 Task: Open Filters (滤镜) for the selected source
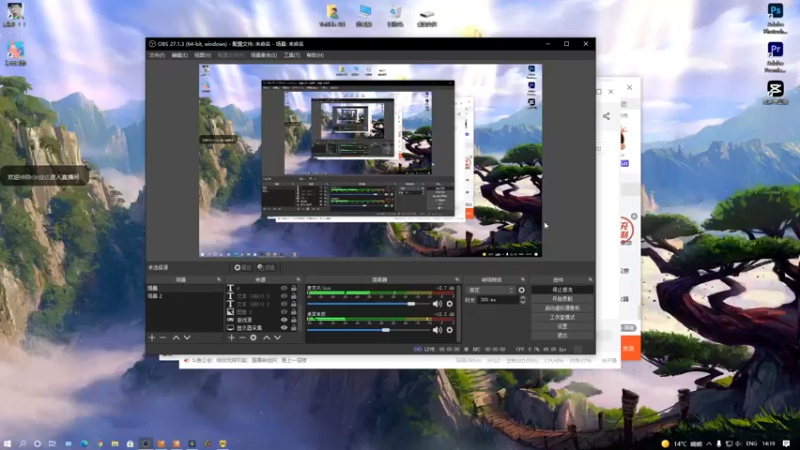click(266, 267)
